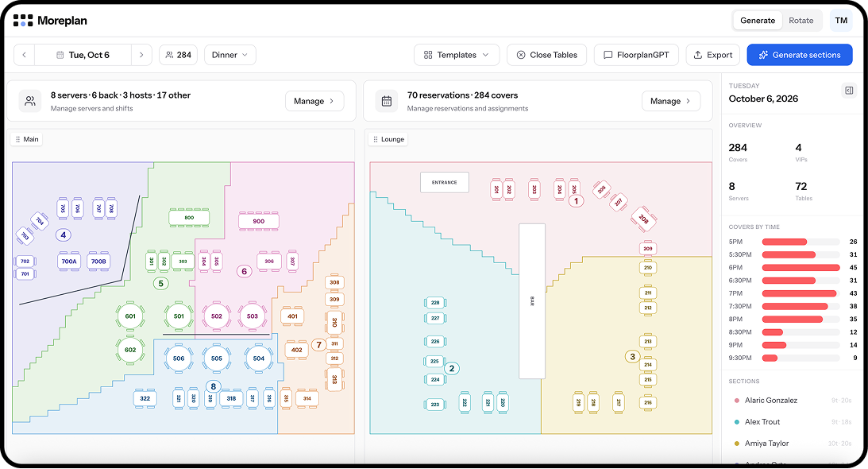The width and height of the screenshot is (868, 469).
Task: Select round table 504
Action: click(259, 359)
